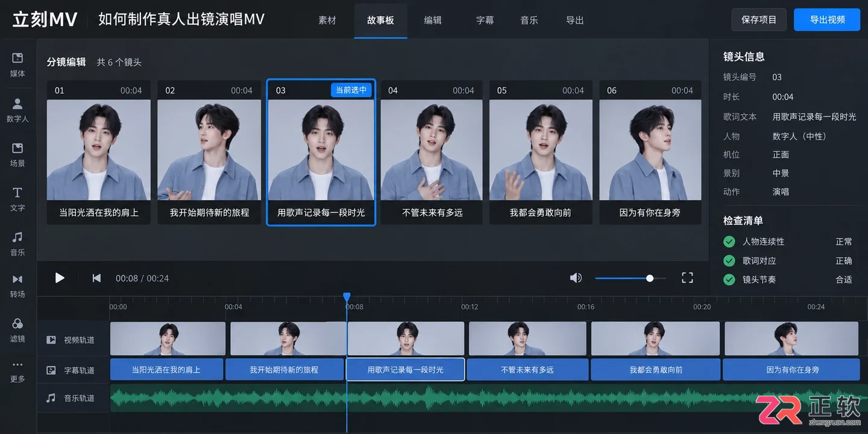Click the 00:08 / 00:24 time display
This screenshot has height=434, width=868.
tap(142, 278)
